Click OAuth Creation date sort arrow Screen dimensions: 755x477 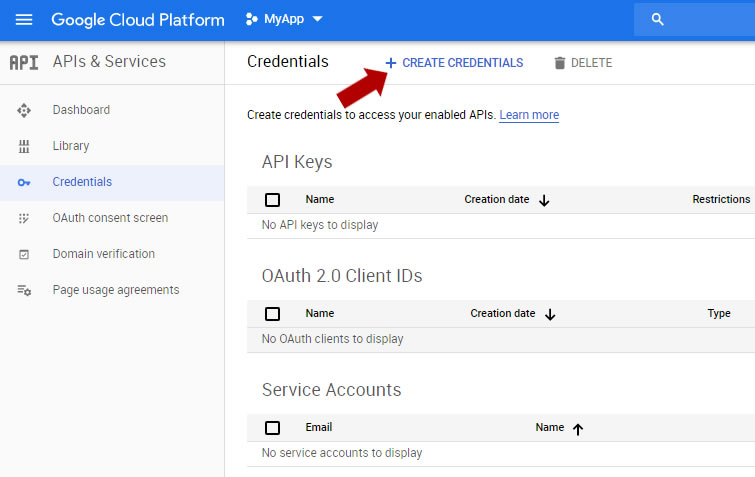[550, 314]
